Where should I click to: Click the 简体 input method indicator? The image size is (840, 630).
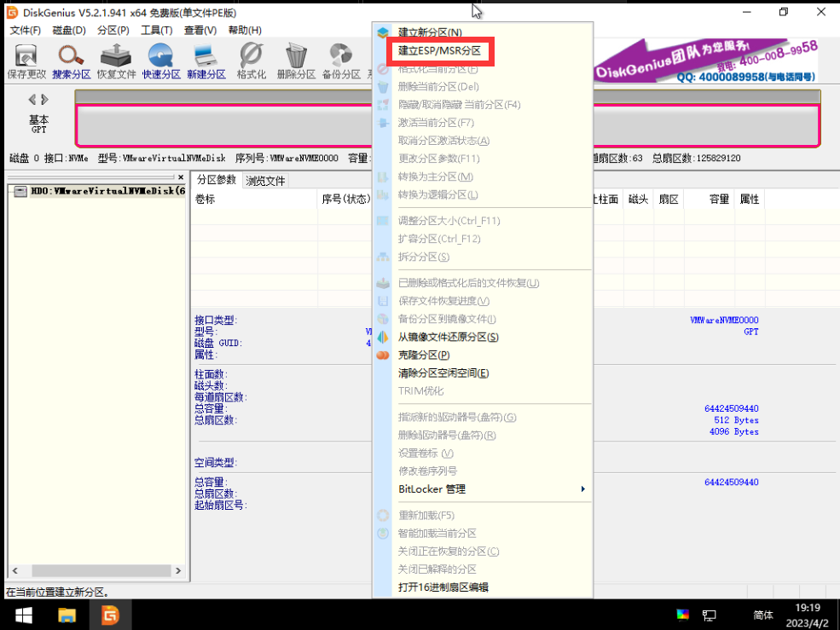pyautogui.click(x=763, y=615)
